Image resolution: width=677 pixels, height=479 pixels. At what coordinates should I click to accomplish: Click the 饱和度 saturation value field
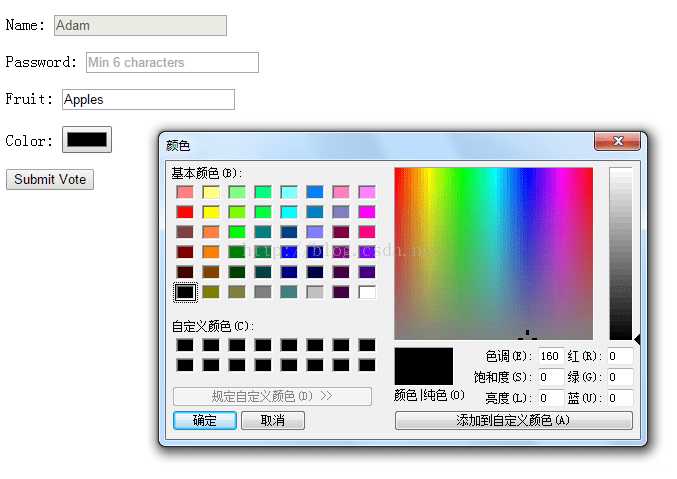pos(551,377)
